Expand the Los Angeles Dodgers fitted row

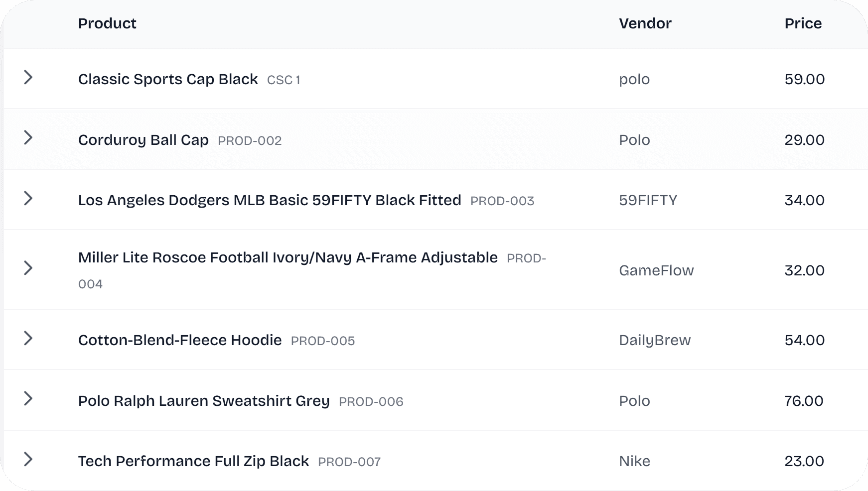coord(28,199)
